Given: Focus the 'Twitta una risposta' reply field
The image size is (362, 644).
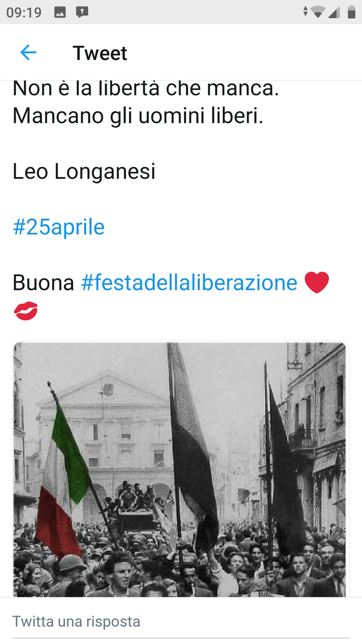Looking at the screenshot, I should point(181,621).
